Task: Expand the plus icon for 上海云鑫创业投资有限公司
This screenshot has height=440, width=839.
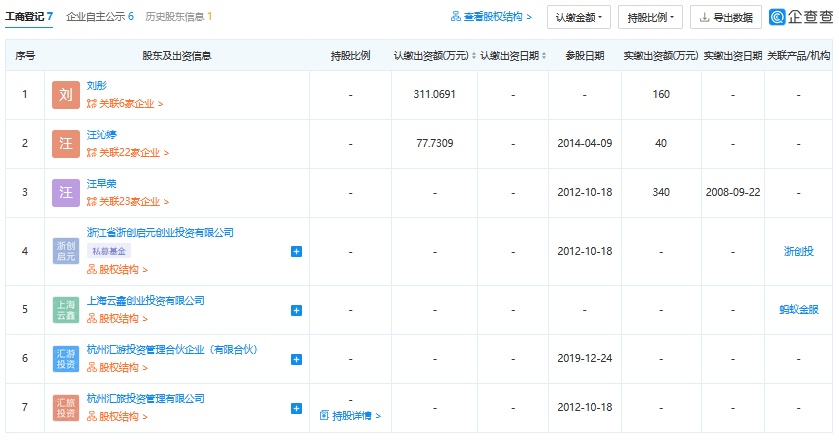Action: 296,310
